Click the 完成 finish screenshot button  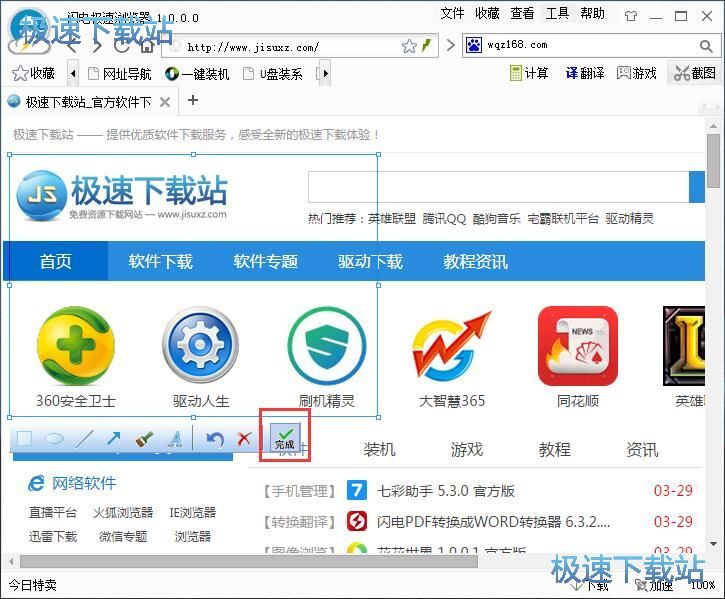[x=285, y=438]
